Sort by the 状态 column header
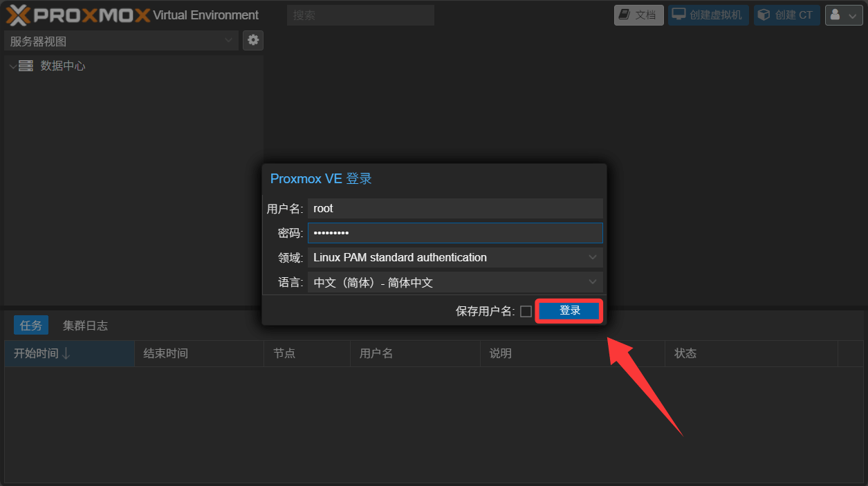The width and height of the screenshot is (868, 486). coord(685,353)
